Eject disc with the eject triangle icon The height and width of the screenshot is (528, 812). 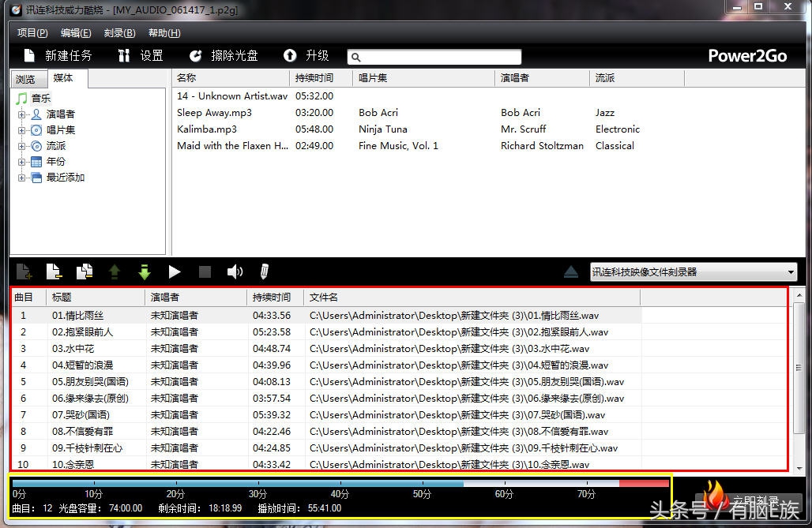571,271
